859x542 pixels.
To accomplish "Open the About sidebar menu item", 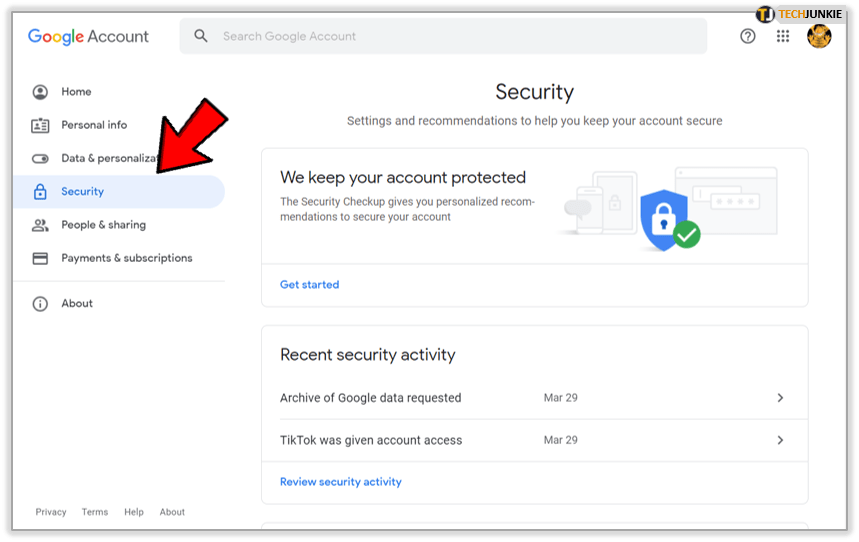I will (x=77, y=304).
